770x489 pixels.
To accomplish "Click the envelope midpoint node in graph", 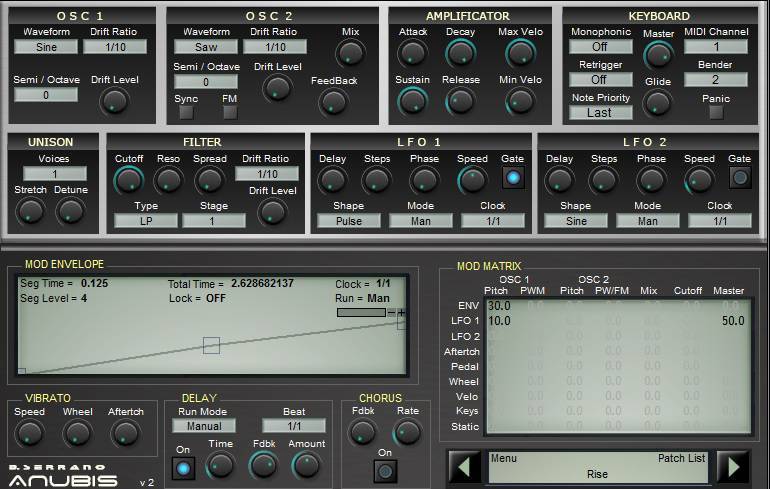I will (x=211, y=345).
